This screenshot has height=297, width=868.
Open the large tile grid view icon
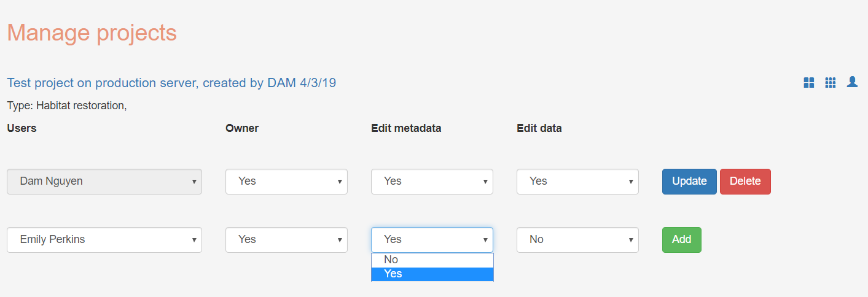pyautogui.click(x=809, y=82)
